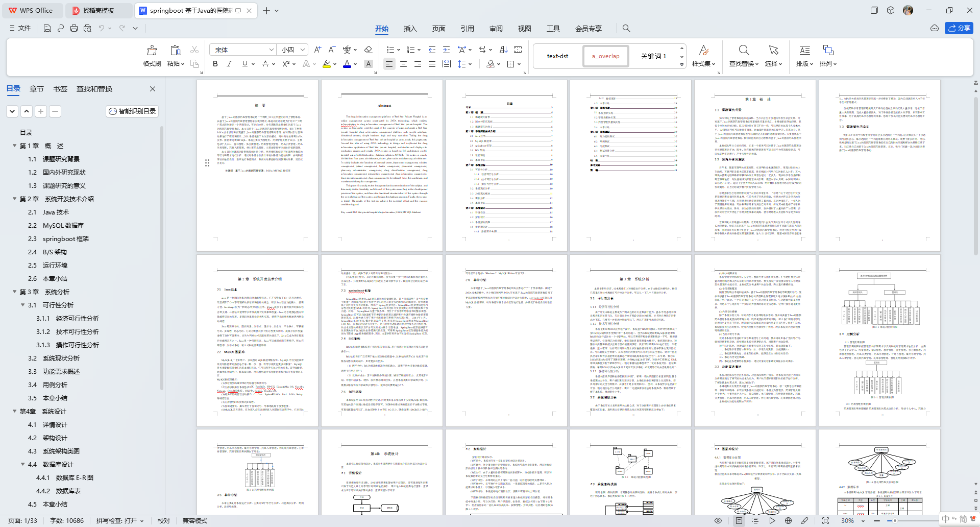Apply blue font color
The image size is (980, 527).
tap(347, 64)
